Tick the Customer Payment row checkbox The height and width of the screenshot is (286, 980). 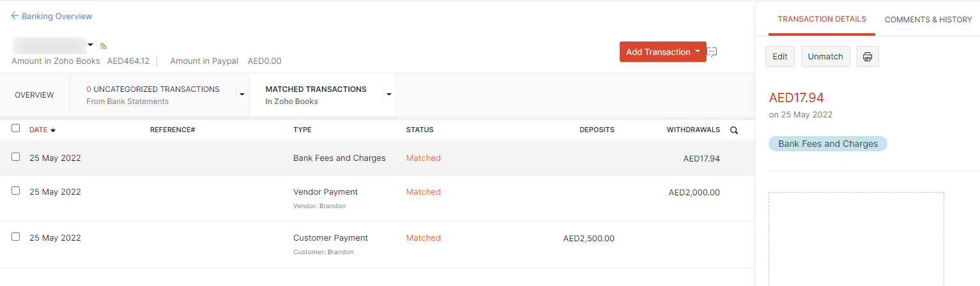[x=16, y=237]
